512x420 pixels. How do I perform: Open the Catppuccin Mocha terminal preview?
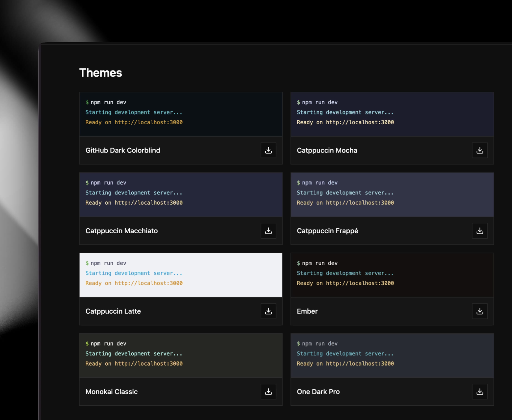coord(392,114)
